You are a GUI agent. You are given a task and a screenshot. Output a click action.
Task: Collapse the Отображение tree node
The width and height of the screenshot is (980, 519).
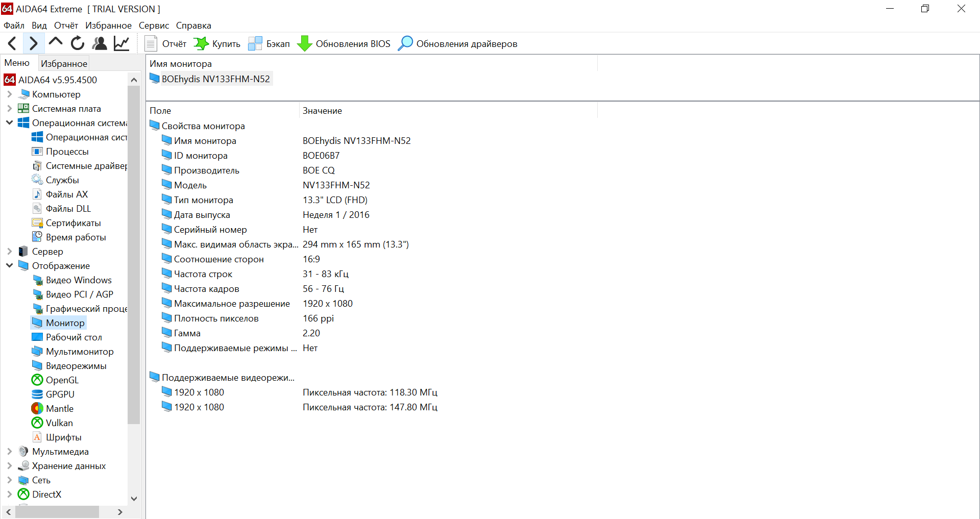pyautogui.click(x=9, y=265)
